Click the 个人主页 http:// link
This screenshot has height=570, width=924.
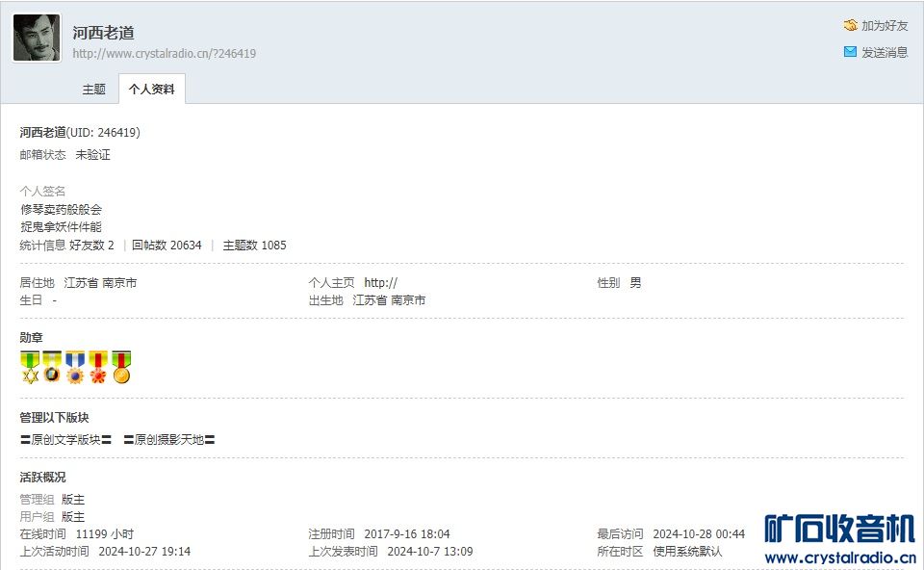[x=381, y=283]
